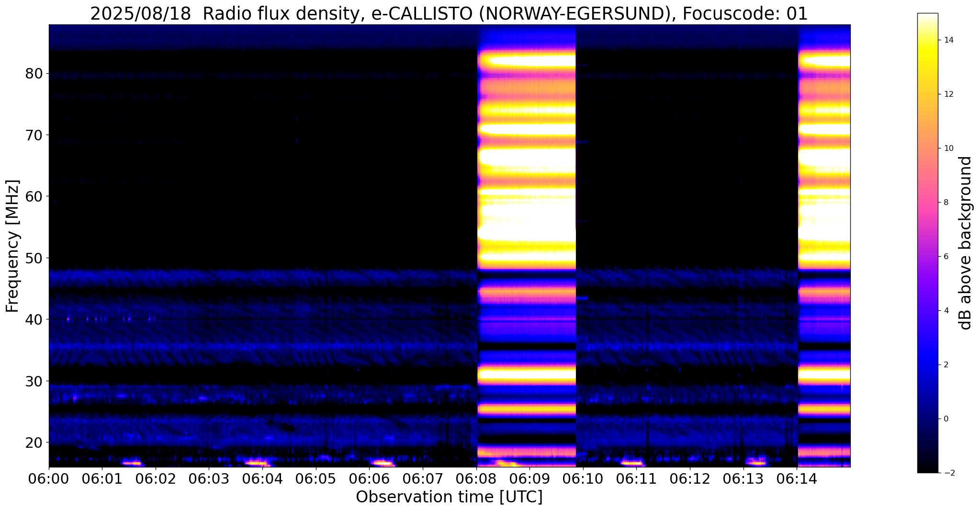This screenshot has height=511, width=980.
Task: Click the colorbar tick label 0
Action: (x=946, y=419)
